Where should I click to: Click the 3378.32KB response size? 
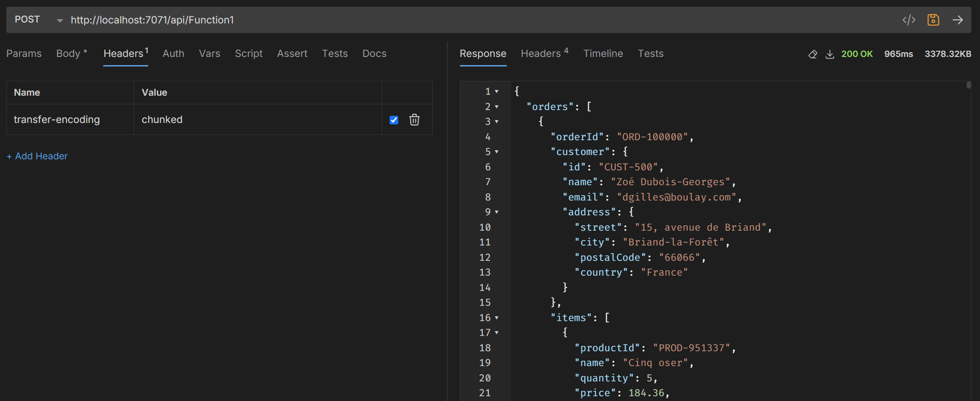click(947, 54)
